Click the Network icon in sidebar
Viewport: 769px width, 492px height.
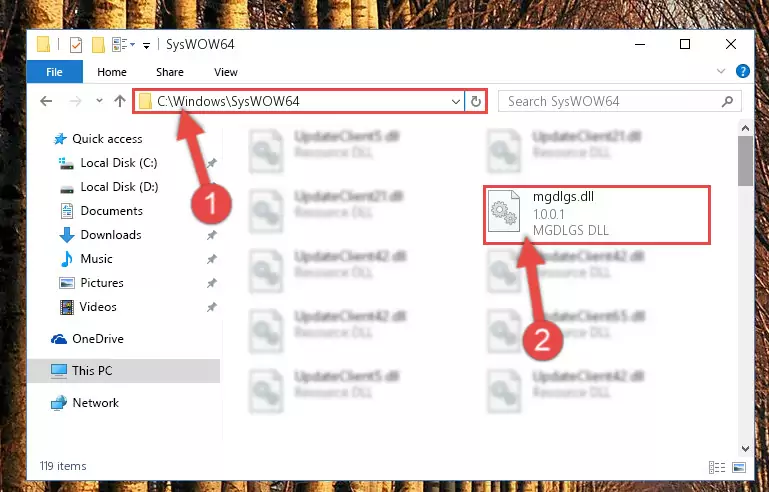tap(59, 403)
